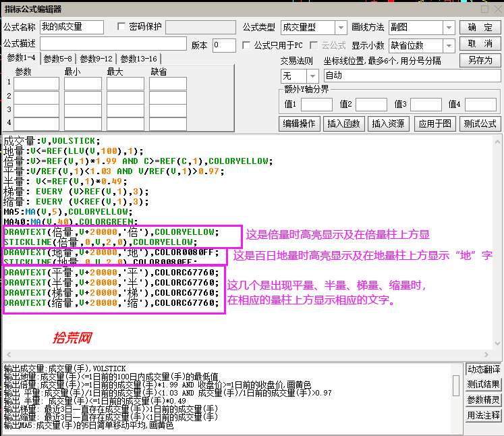Switch to the 参数5-8 tab

(57, 59)
